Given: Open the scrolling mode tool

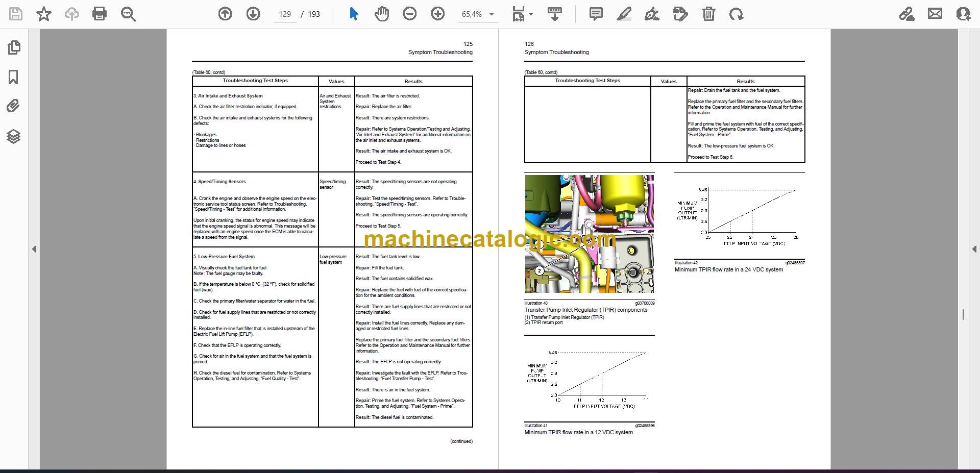Looking at the screenshot, I should click(x=555, y=14).
